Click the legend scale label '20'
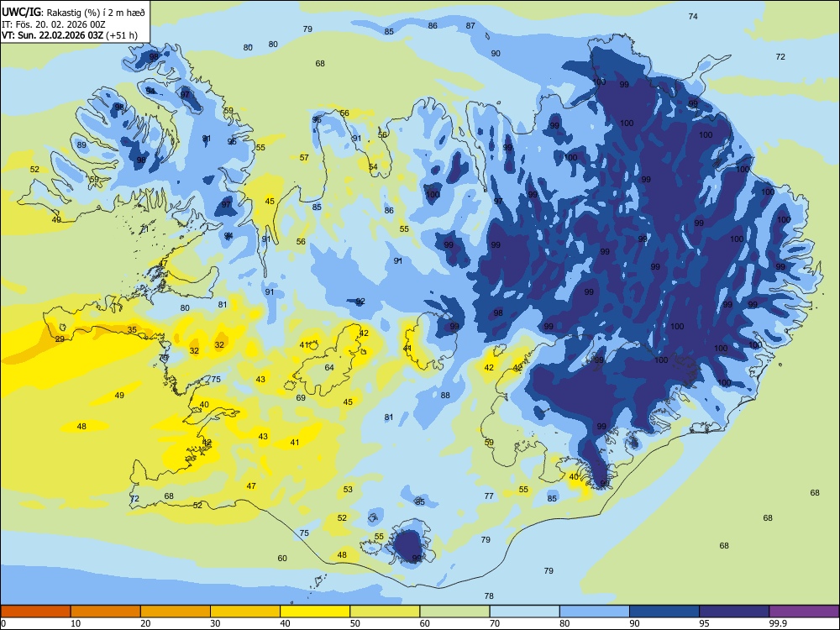Screen dimensions: 840x630 [x=145, y=623]
